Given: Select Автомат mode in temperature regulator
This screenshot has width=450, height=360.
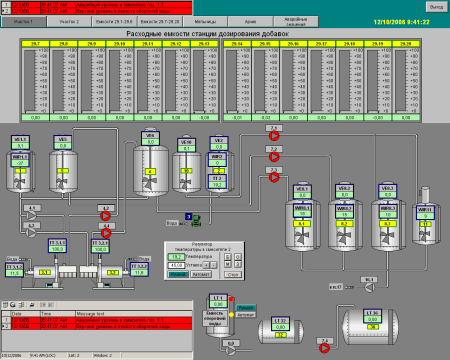Looking at the screenshot, I should click(x=201, y=274).
